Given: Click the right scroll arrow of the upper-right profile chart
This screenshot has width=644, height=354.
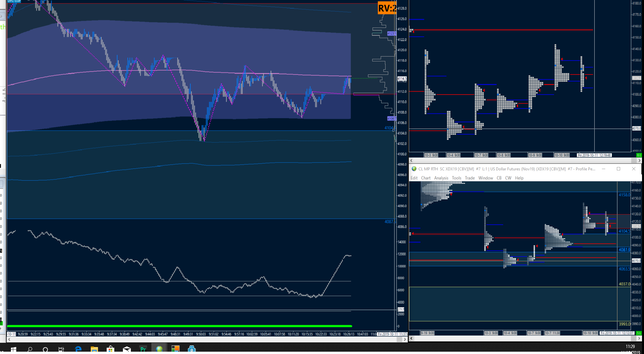Looking at the screenshot, I should pyautogui.click(x=639, y=160).
